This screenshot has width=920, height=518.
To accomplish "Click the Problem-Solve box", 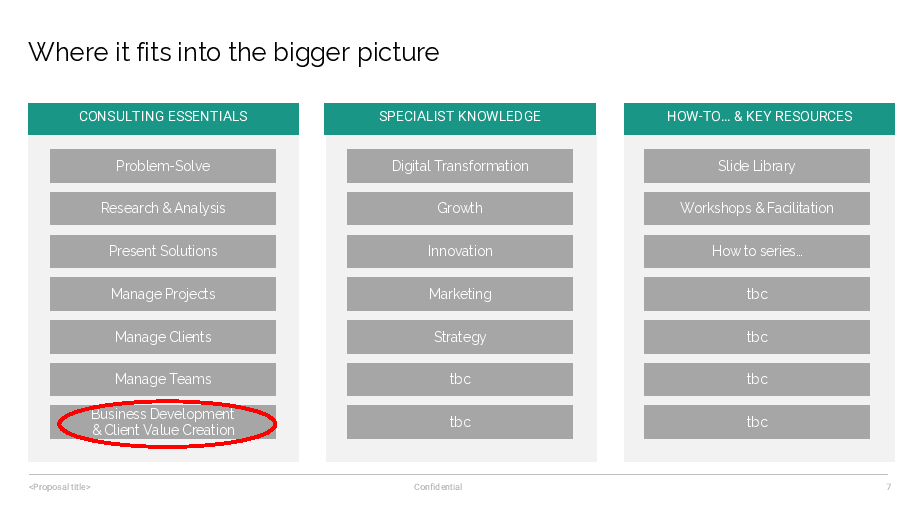I will tap(163, 166).
